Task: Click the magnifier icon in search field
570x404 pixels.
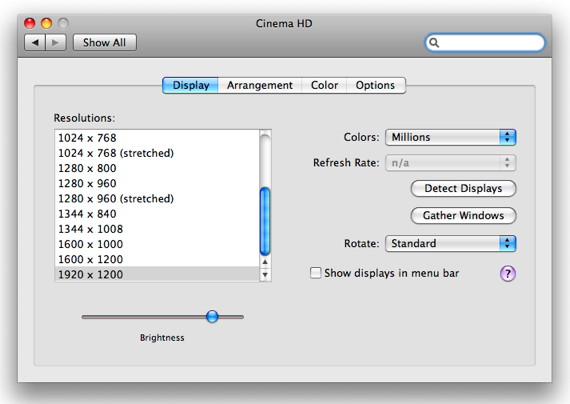Action: (x=434, y=43)
